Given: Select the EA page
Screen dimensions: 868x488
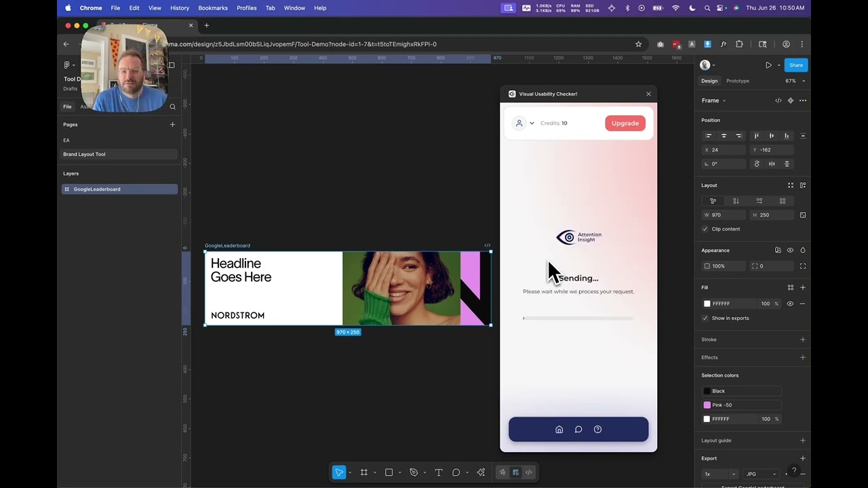Looking at the screenshot, I should 66,140.
